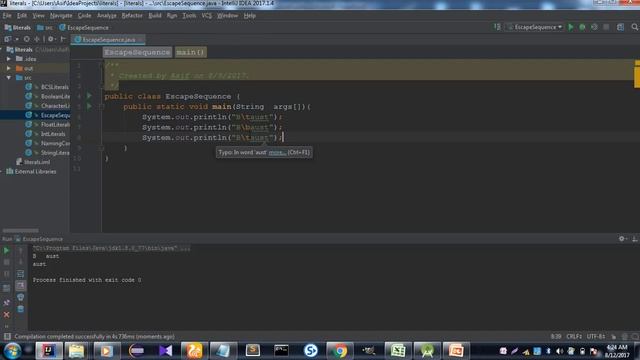The height and width of the screenshot is (360, 640).
Task: Click the grey Stop square in top toolbar
Action: coord(606,27)
